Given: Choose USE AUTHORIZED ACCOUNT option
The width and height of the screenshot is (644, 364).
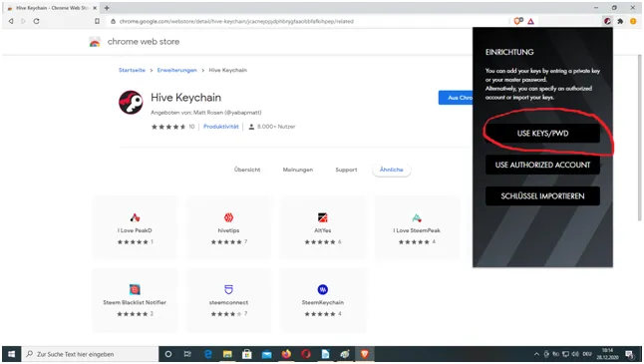Looking at the screenshot, I should [x=542, y=165].
